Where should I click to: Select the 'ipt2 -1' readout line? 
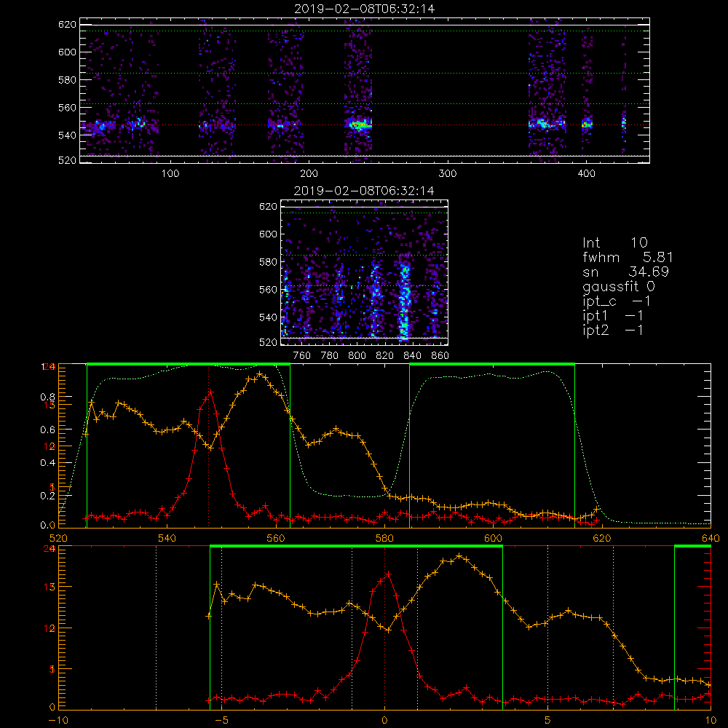(613, 330)
